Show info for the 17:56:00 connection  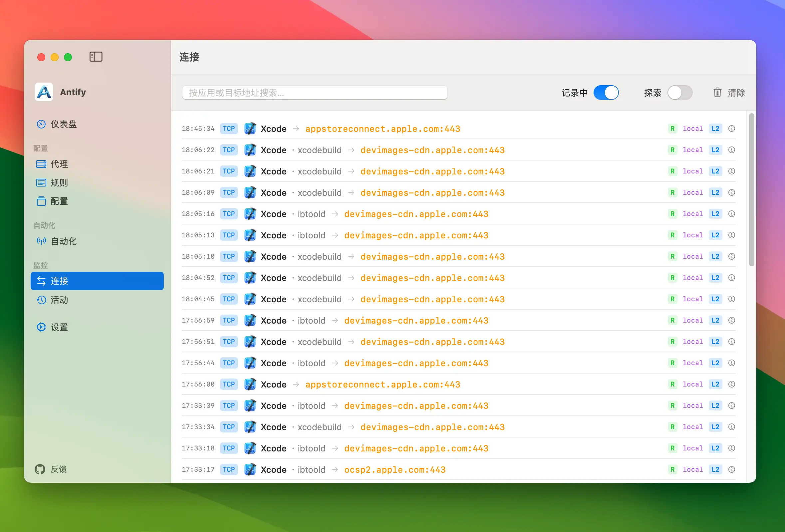pyautogui.click(x=732, y=384)
